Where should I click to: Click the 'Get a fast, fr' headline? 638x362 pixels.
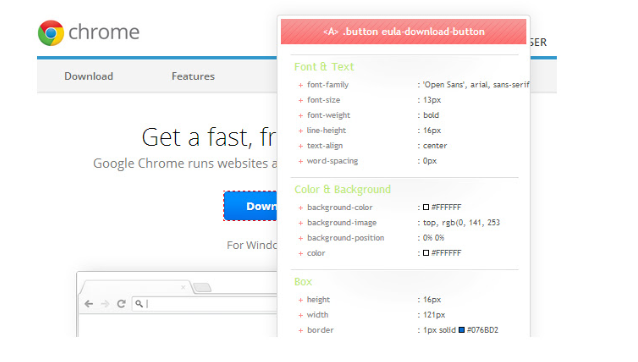pyautogui.click(x=209, y=137)
